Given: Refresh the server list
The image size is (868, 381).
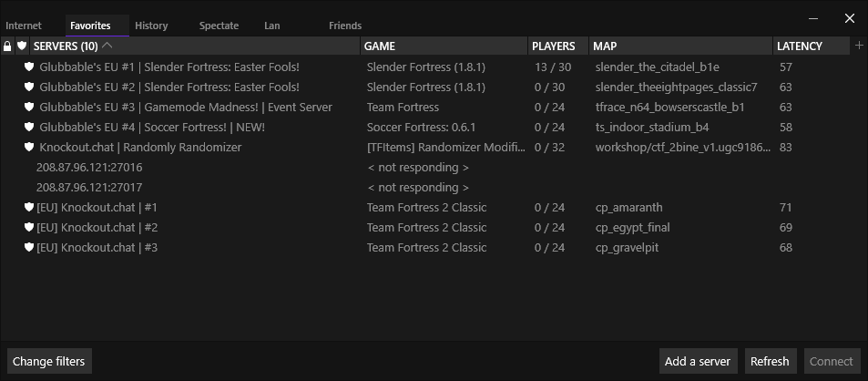Looking at the screenshot, I should point(770,361).
